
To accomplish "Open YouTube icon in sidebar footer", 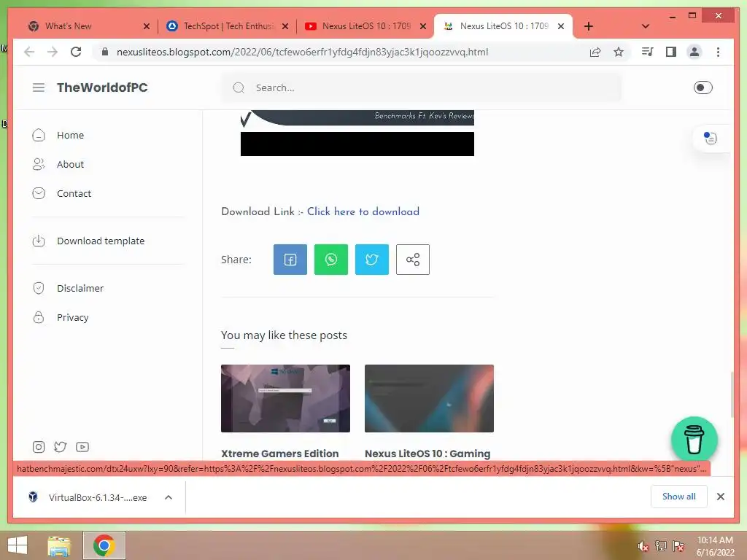I will (x=82, y=447).
